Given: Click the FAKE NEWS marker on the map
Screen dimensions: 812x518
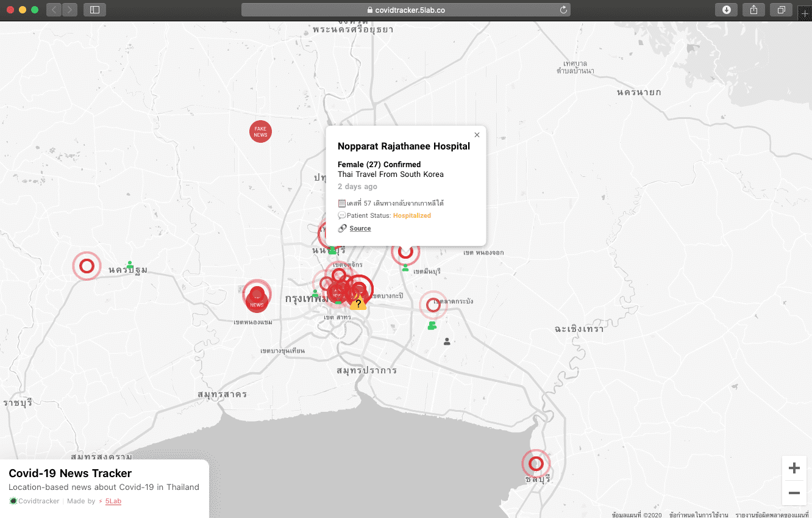Looking at the screenshot, I should [x=260, y=131].
